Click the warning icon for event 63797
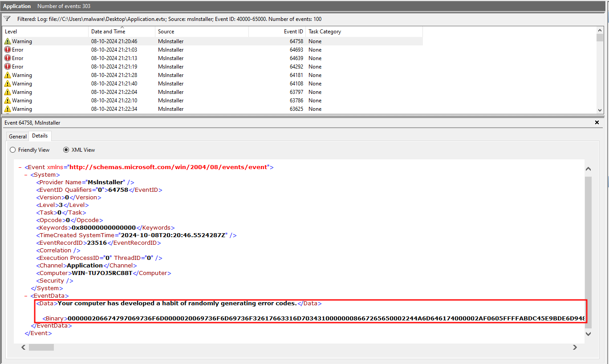The width and height of the screenshot is (609, 364). [8, 92]
